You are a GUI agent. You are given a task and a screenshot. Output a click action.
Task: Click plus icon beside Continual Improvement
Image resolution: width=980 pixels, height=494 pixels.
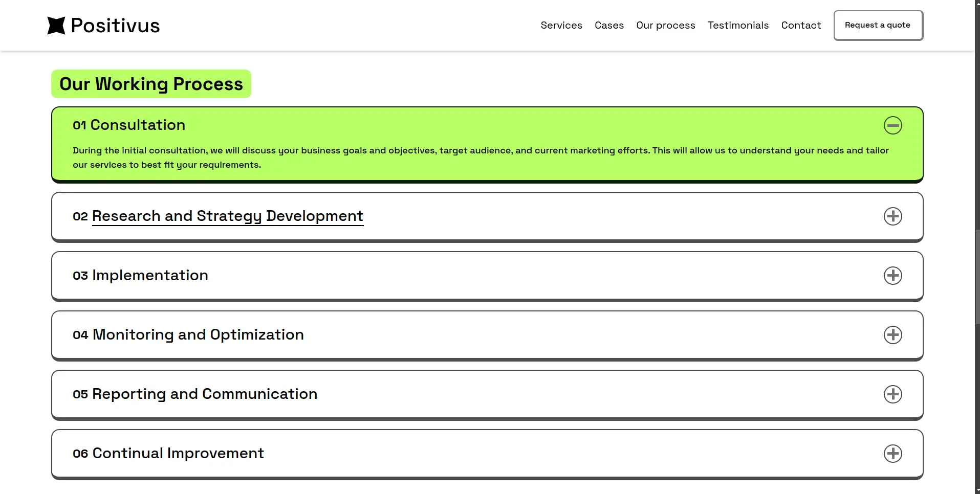coord(892,454)
